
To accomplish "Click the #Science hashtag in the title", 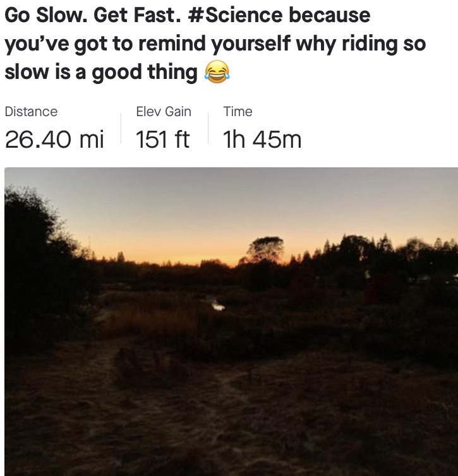I will pyautogui.click(x=235, y=15).
